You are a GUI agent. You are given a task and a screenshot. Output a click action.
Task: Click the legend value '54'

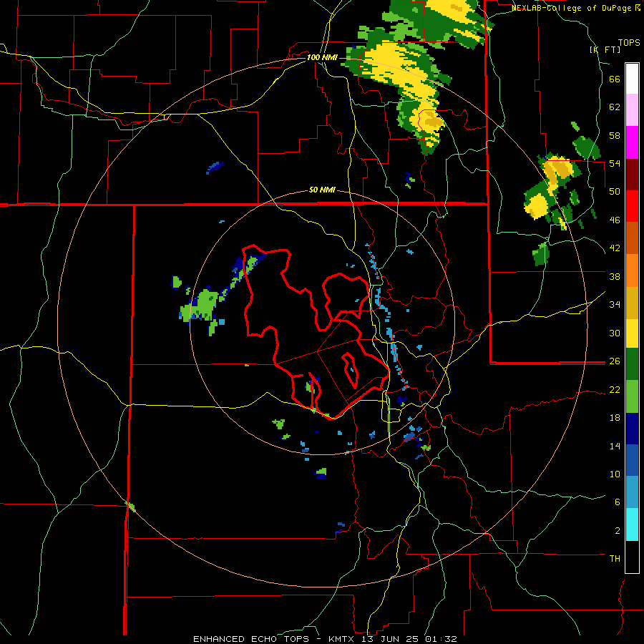(x=615, y=163)
